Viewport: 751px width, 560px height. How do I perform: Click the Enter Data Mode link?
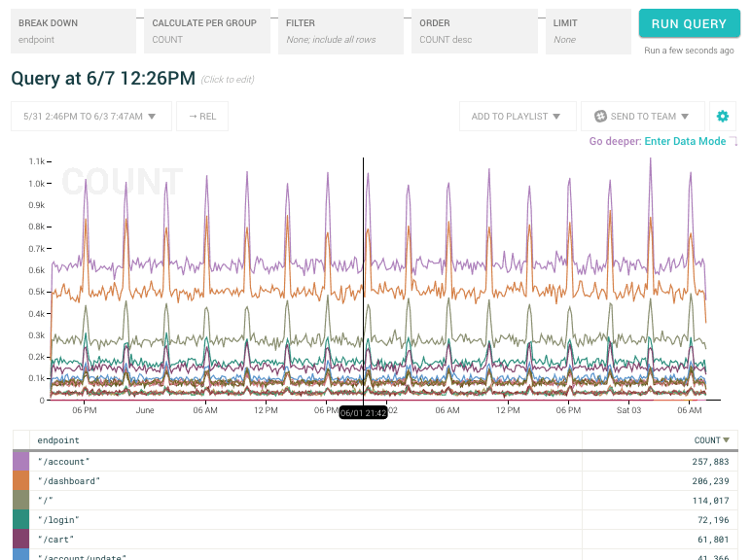[x=685, y=142]
